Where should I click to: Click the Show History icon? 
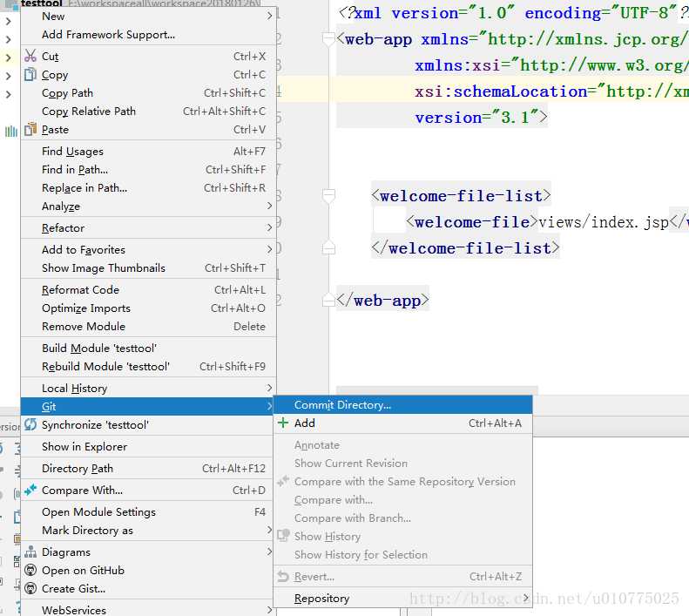coord(283,536)
